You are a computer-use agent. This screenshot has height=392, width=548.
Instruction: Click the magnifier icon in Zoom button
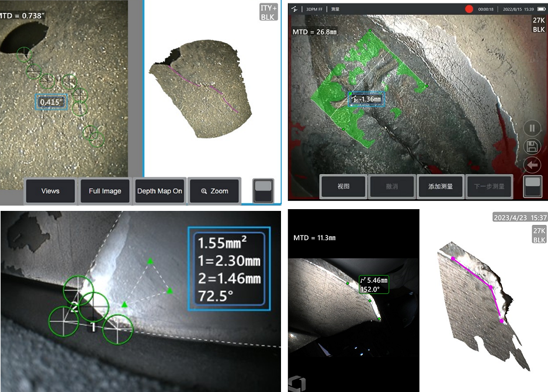[x=203, y=191]
